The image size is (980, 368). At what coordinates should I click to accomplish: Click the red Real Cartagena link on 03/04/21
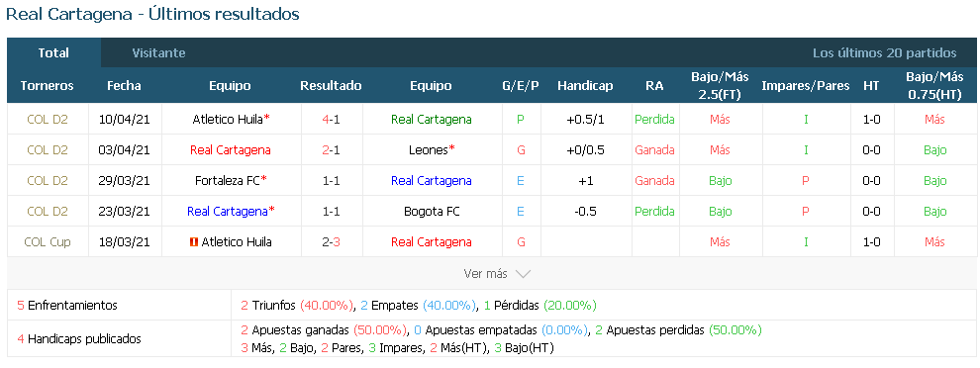[231, 150]
